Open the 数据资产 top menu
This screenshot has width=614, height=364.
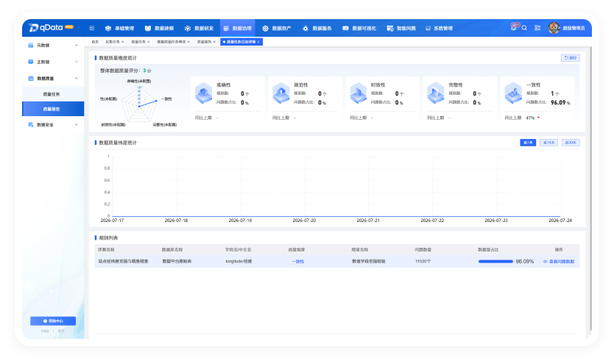tap(277, 28)
